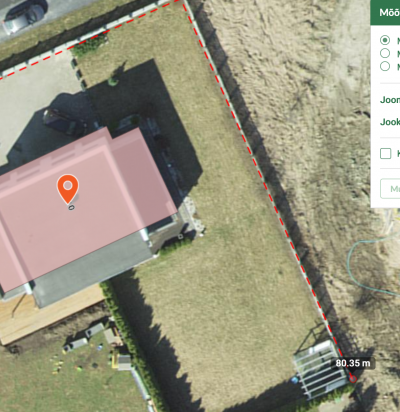Click the silver car on the road
This screenshot has width=400, height=412.
click(x=24, y=17)
